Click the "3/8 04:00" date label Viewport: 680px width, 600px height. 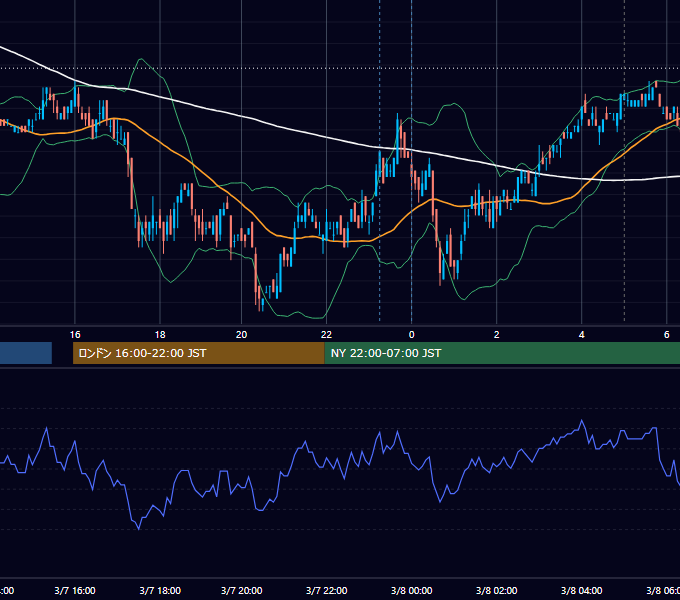pyautogui.click(x=582, y=590)
